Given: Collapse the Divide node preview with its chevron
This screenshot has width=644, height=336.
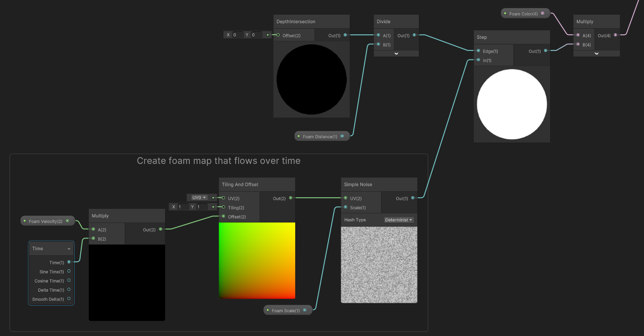Looking at the screenshot, I should [396, 54].
